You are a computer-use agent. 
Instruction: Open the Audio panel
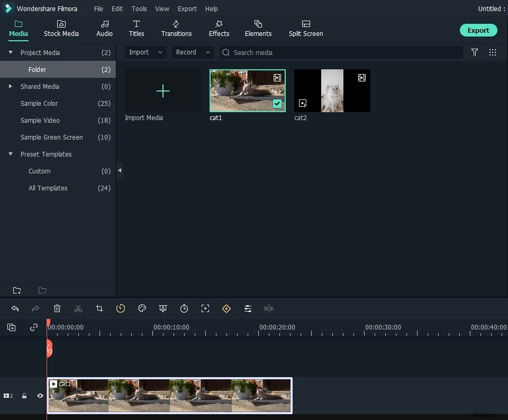104,29
